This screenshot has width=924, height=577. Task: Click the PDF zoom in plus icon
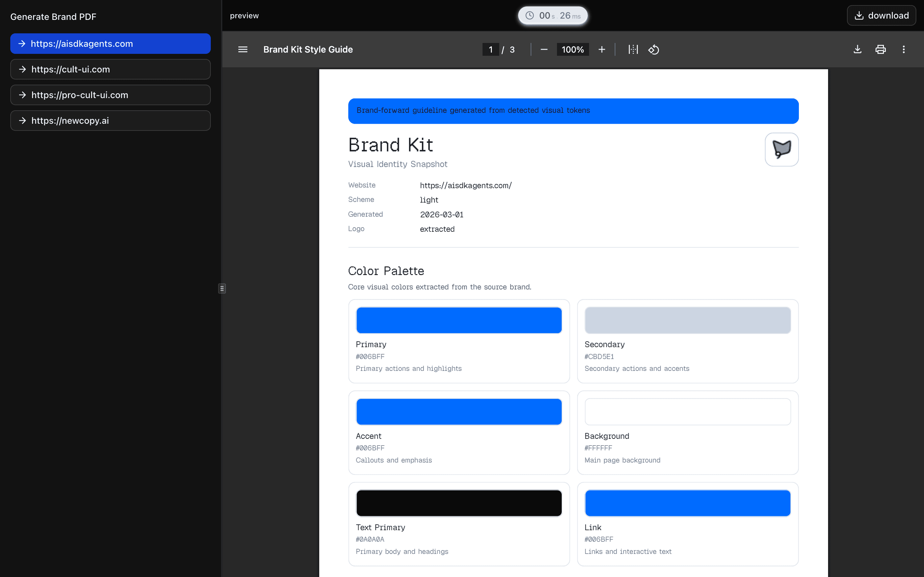(602, 50)
